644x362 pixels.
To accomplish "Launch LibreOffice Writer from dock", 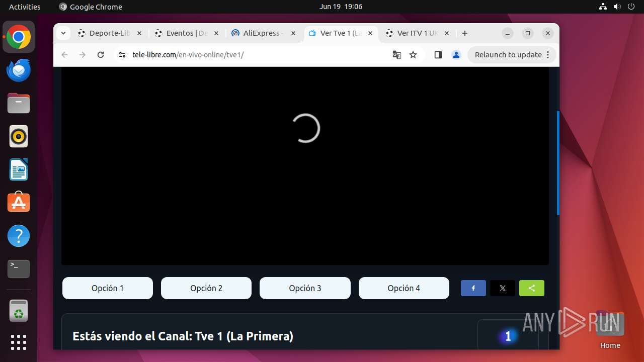I will coord(19,170).
